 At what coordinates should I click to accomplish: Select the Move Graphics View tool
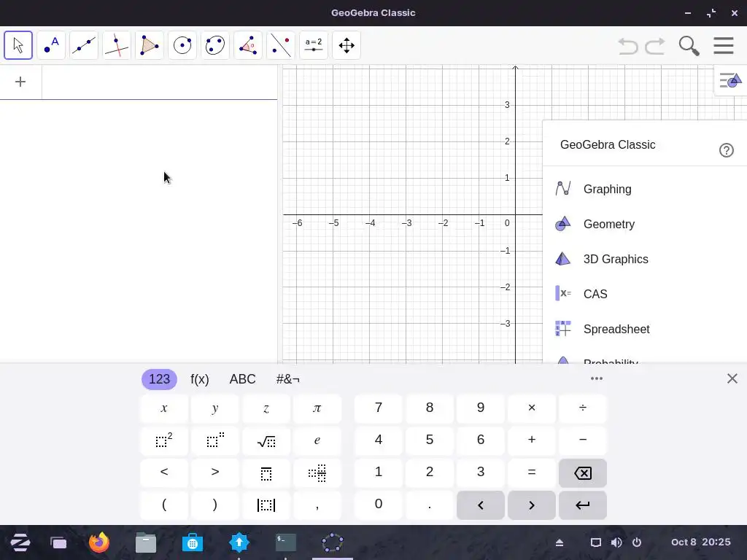tap(347, 45)
